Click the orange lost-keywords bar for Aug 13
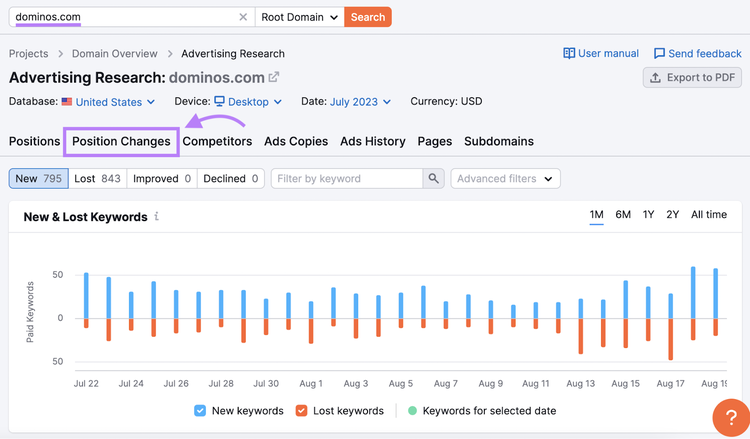Viewport: 750px width, 439px height. coord(581,336)
